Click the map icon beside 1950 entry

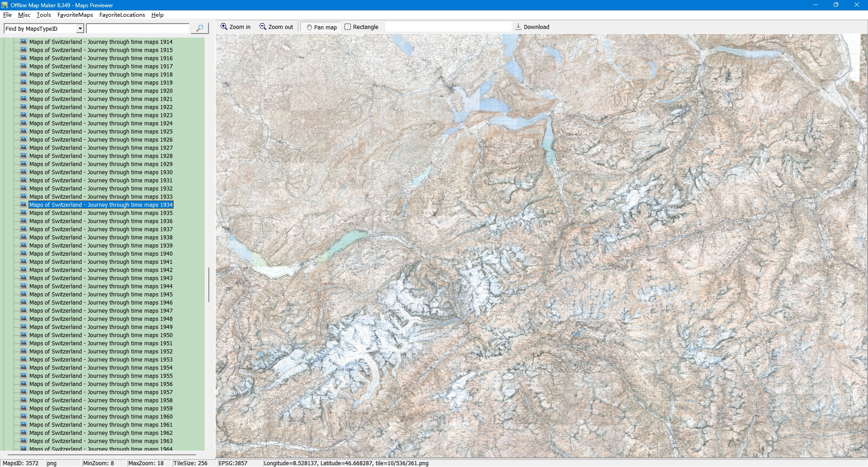pyautogui.click(x=24, y=335)
